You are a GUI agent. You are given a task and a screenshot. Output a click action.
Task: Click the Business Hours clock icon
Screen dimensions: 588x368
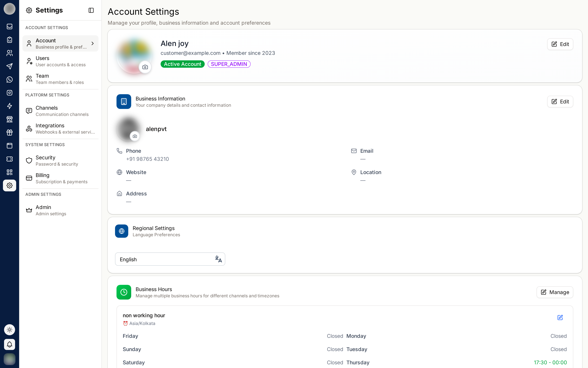(124, 292)
